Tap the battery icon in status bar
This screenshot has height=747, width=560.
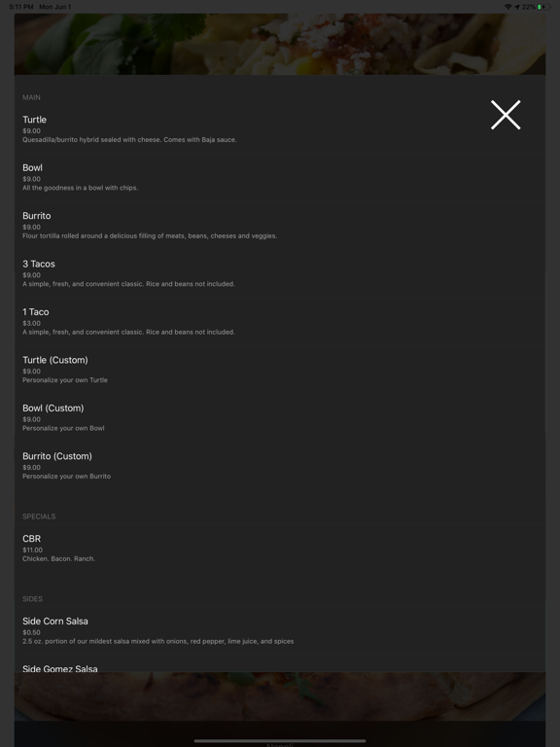pos(542,7)
